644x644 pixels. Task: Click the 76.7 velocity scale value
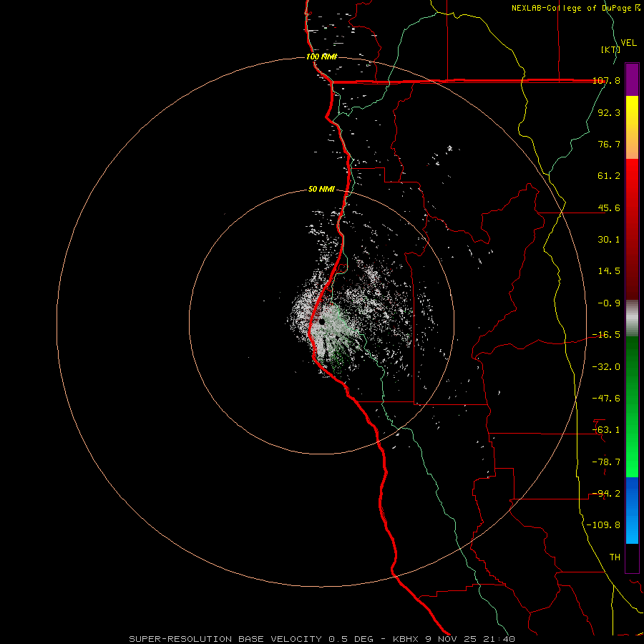click(x=609, y=144)
